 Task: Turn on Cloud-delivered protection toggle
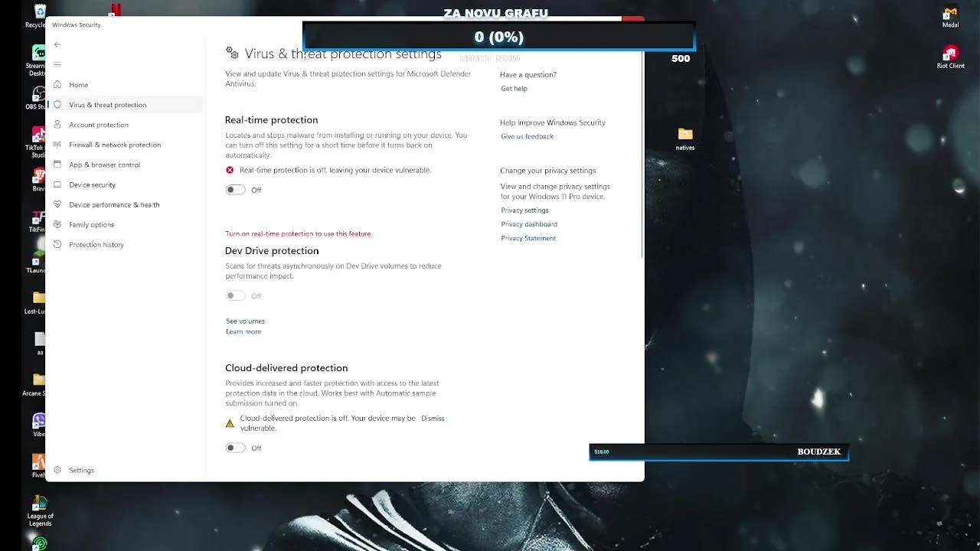pos(235,448)
